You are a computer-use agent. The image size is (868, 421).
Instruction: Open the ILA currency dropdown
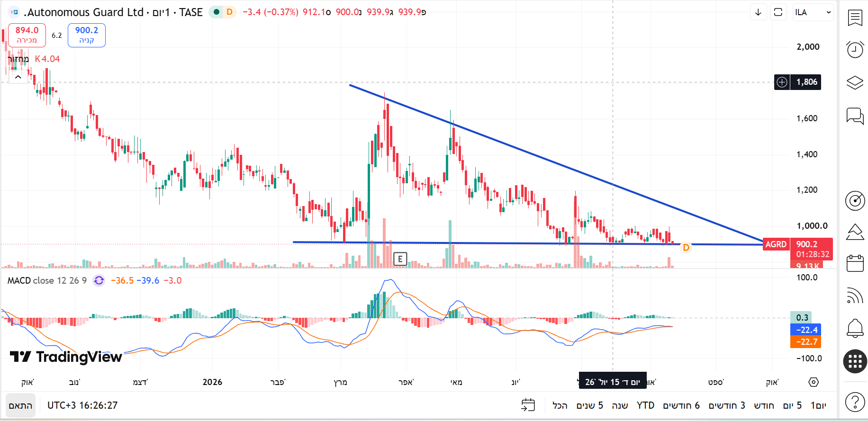click(x=813, y=12)
